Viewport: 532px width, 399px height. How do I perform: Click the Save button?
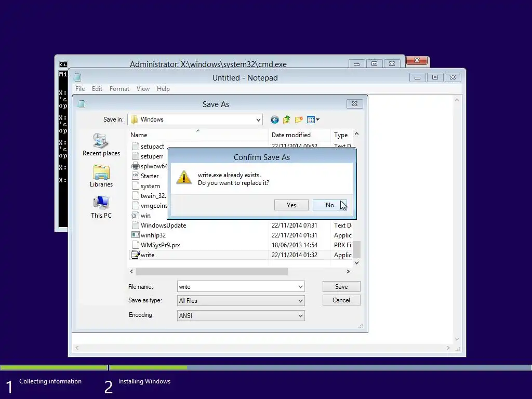coord(341,286)
